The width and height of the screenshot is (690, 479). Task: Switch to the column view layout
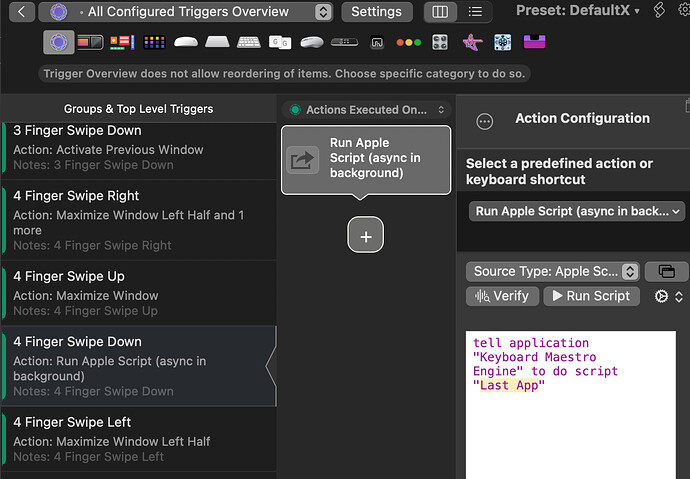click(440, 12)
